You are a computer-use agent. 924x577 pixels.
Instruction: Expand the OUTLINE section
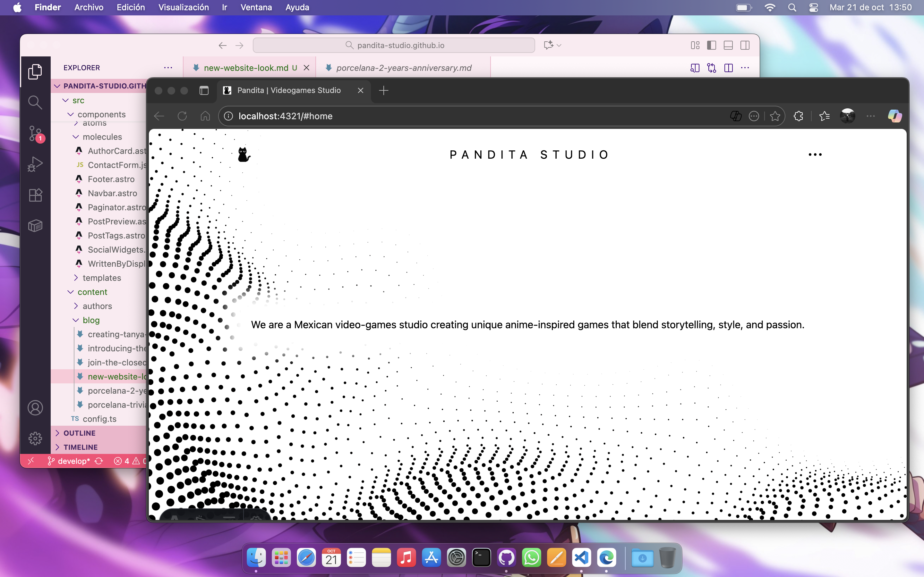click(80, 433)
